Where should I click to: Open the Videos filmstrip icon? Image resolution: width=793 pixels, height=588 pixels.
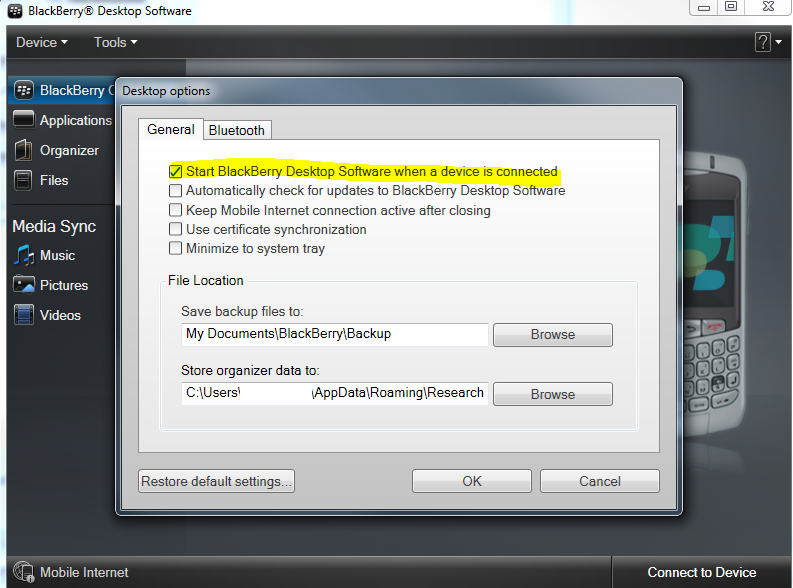[23, 314]
